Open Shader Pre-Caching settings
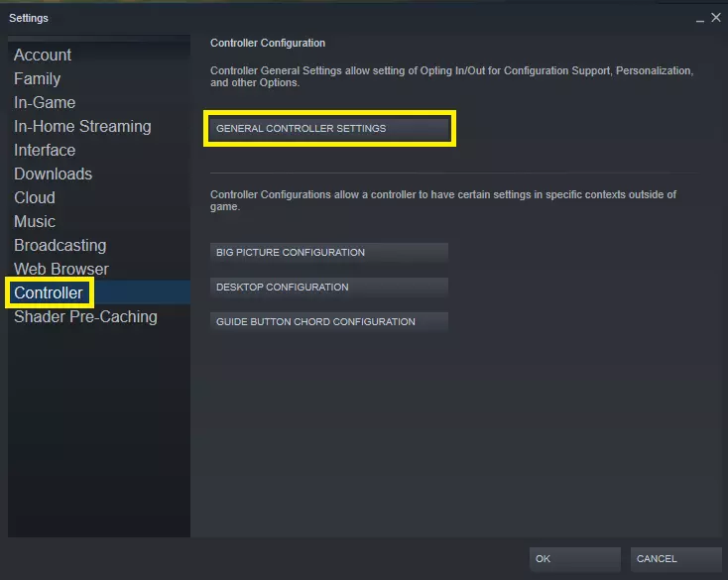The height and width of the screenshot is (580, 728). 99,316
